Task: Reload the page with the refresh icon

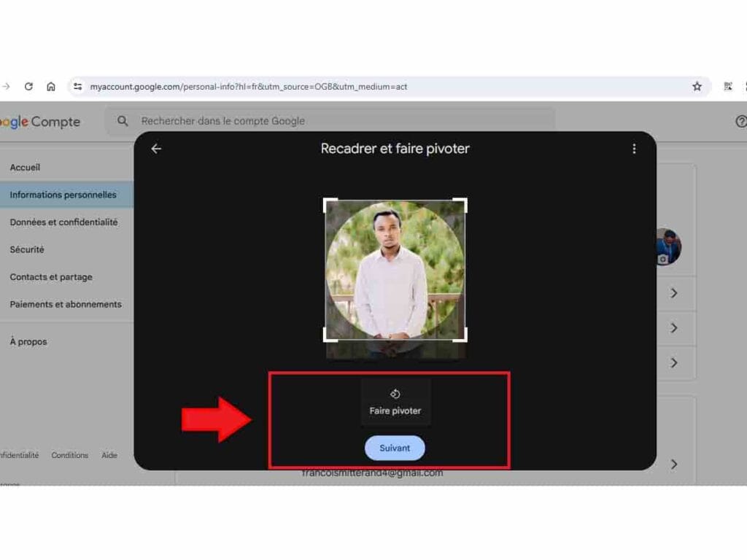Action: pyautogui.click(x=28, y=86)
